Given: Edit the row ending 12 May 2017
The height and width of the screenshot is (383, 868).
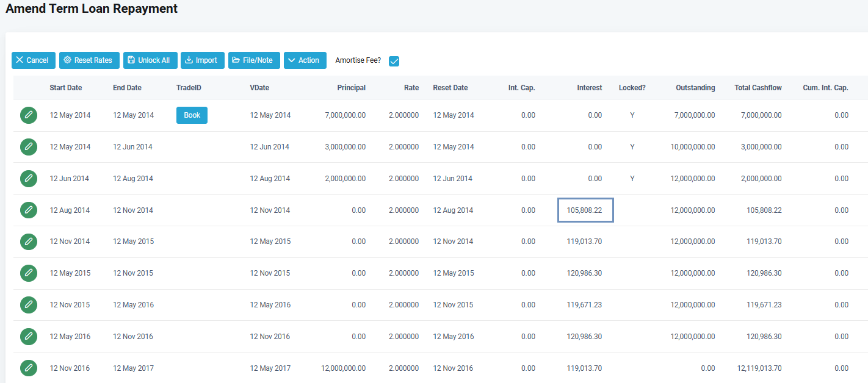Looking at the screenshot, I should 29,368.
